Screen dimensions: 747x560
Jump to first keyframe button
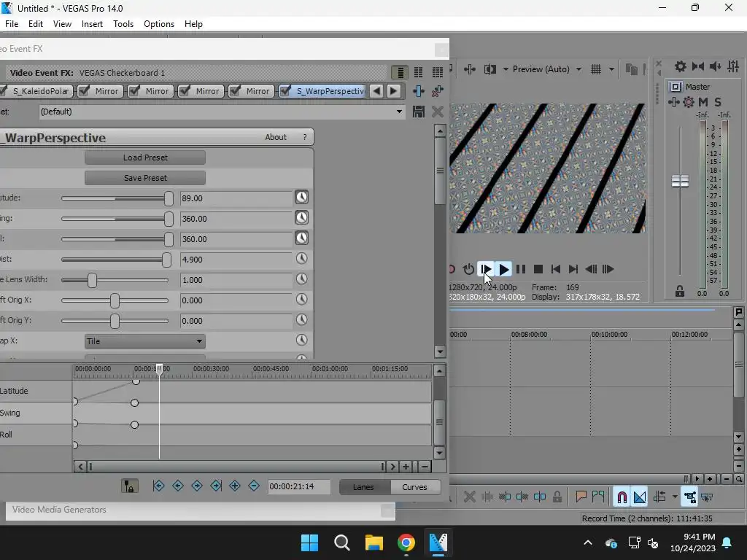point(158,486)
